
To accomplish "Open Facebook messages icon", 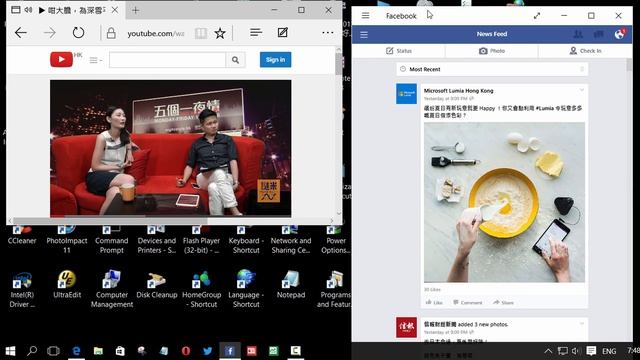I will [599, 34].
